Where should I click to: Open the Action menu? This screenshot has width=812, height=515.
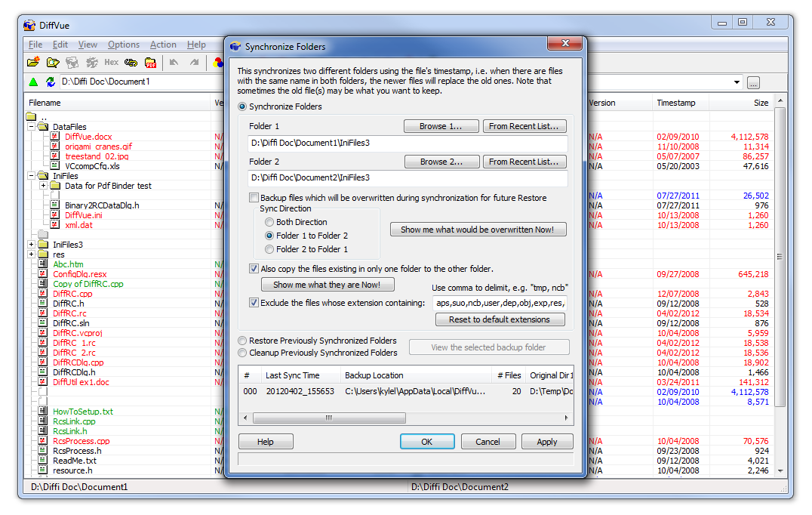(163, 45)
